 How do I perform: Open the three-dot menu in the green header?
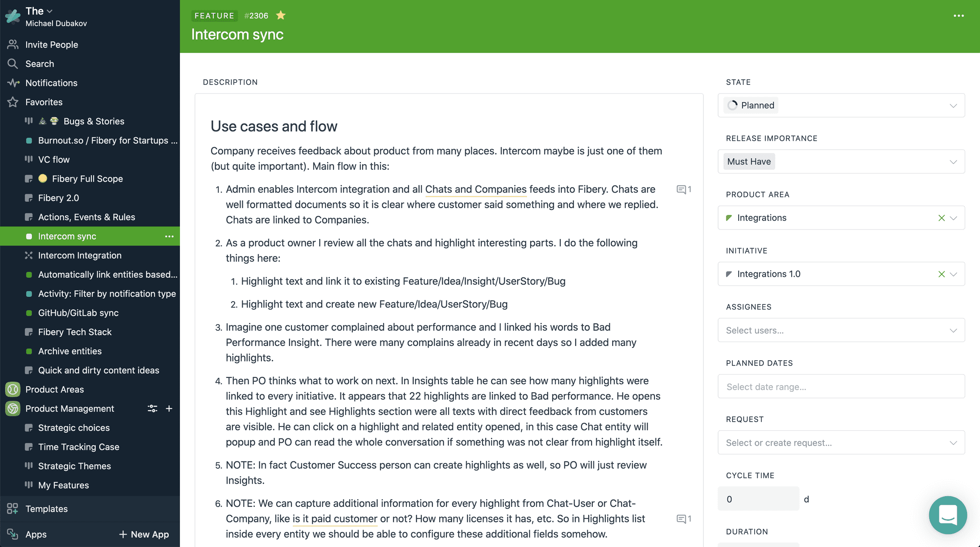959,16
